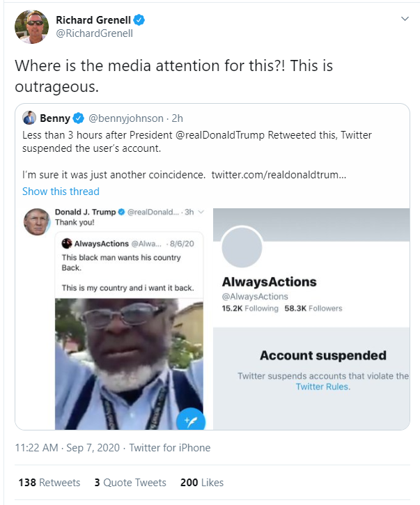This screenshot has height=505, width=420.
Task: Tap the blue compose tweet button
Action: [x=189, y=421]
